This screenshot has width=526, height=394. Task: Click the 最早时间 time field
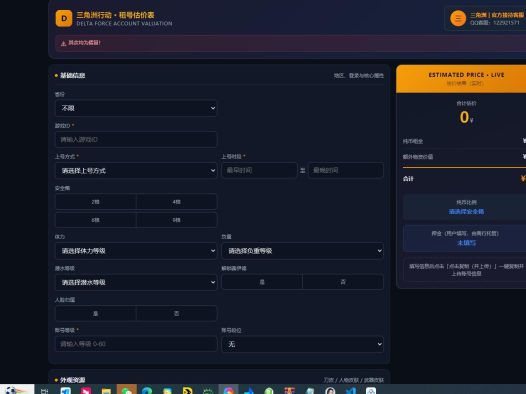pyautogui.click(x=259, y=170)
